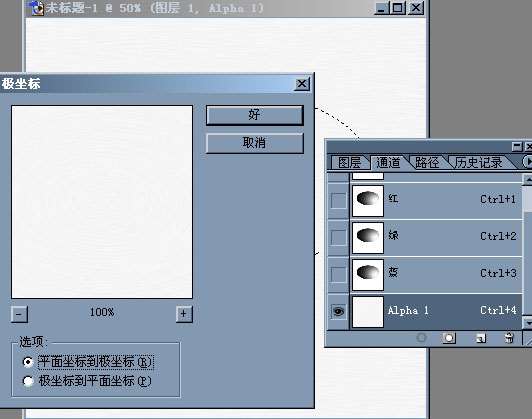The width and height of the screenshot is (532, 419).
Task: Click the channels list scroll up arrow
Action: tap(528, 179)
